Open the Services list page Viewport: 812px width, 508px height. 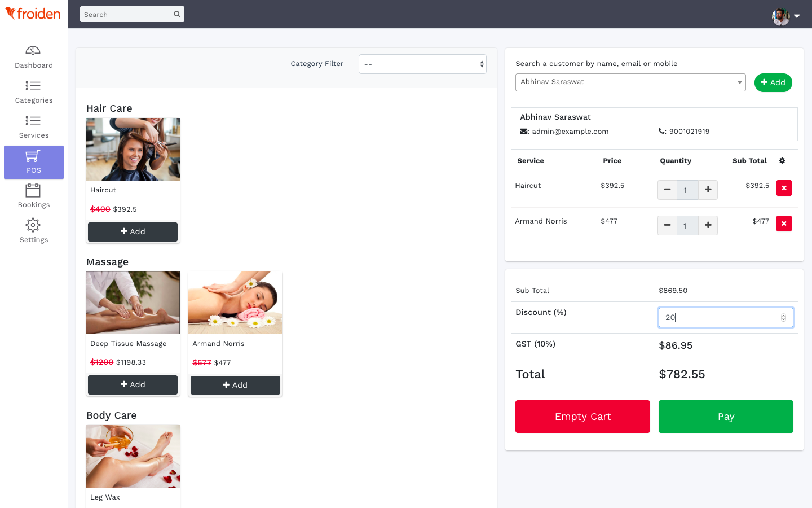[34, 127]
